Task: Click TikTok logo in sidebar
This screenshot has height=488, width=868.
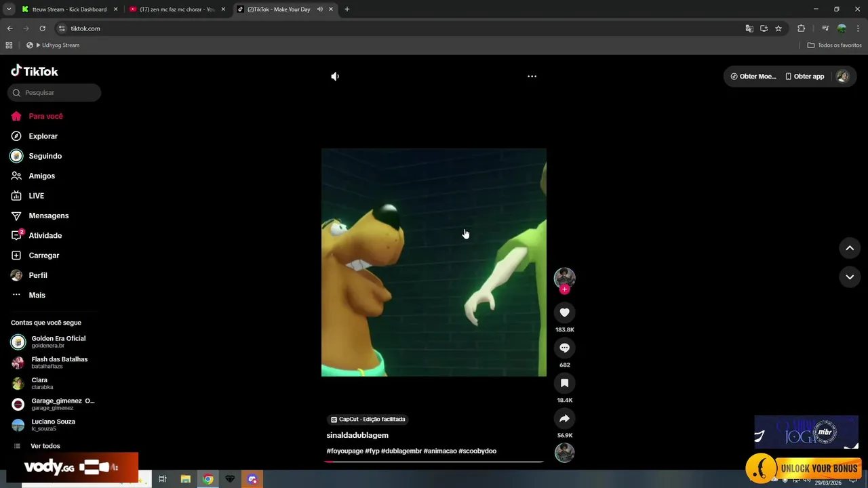Action: click(35, 71)
